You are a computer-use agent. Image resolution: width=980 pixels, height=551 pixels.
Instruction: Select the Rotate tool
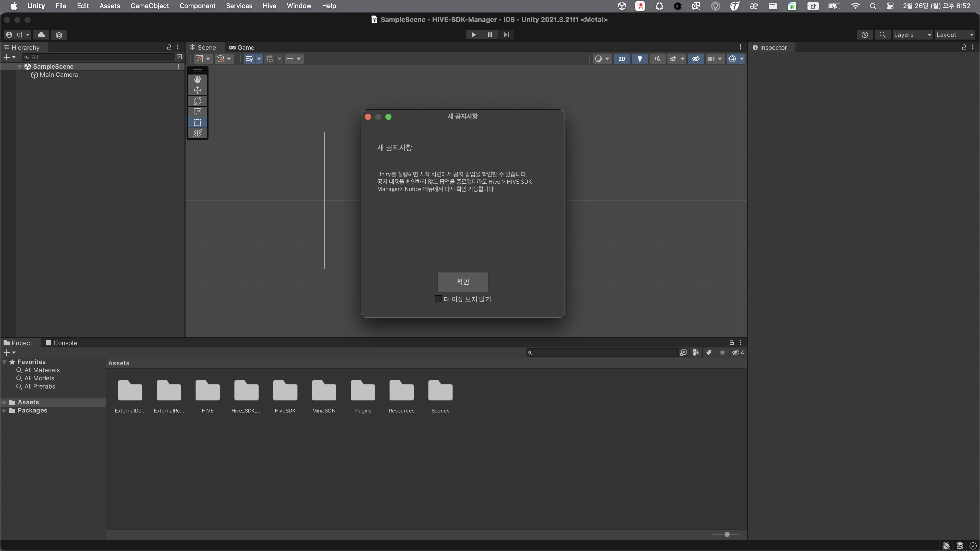click(x=197, y=101)
